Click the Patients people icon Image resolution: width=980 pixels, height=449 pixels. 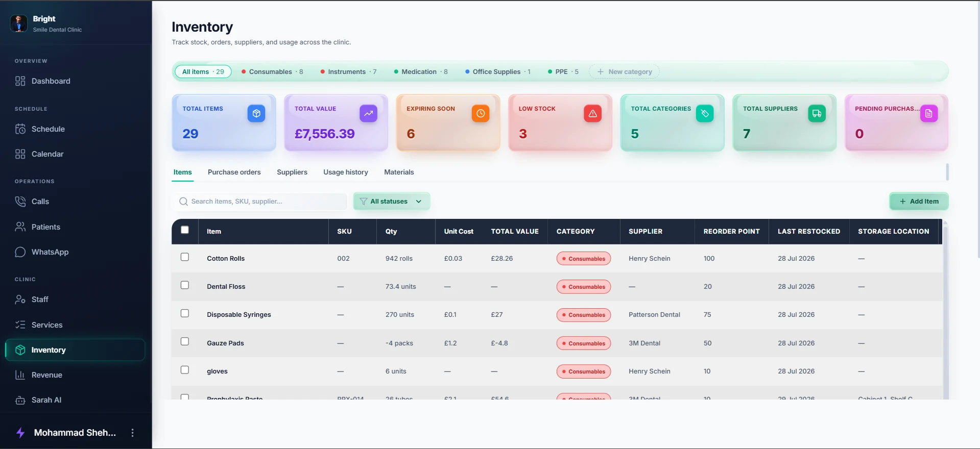coord(20,227)
